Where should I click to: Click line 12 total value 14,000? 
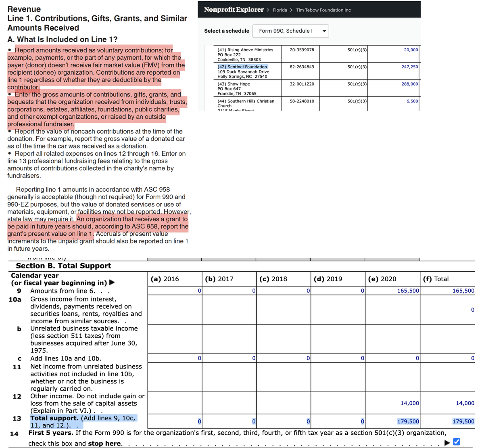click(x=465, y=403)
